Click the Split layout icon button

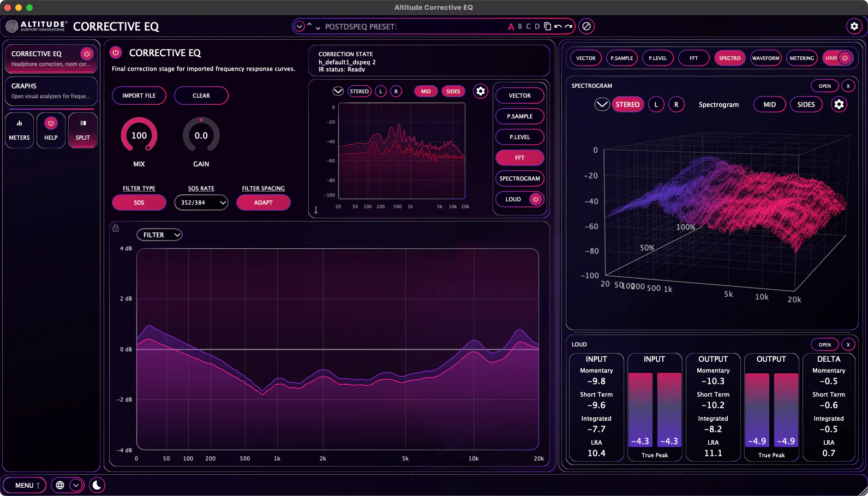[x=83, y=130]
